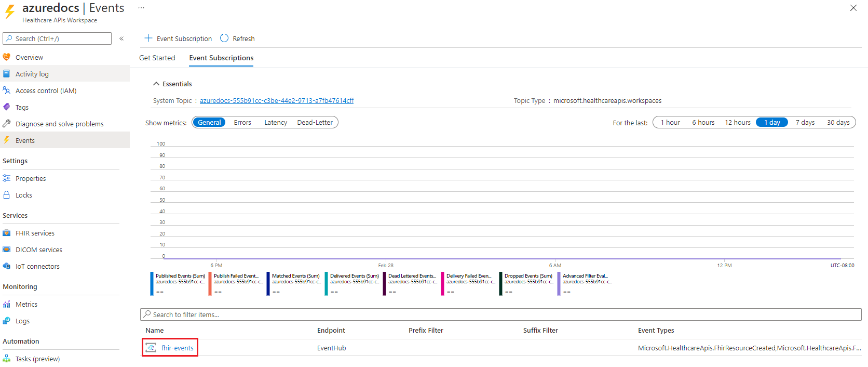Click magnifier icon in filter items box
868x367 pixels.
pos(147,314)
